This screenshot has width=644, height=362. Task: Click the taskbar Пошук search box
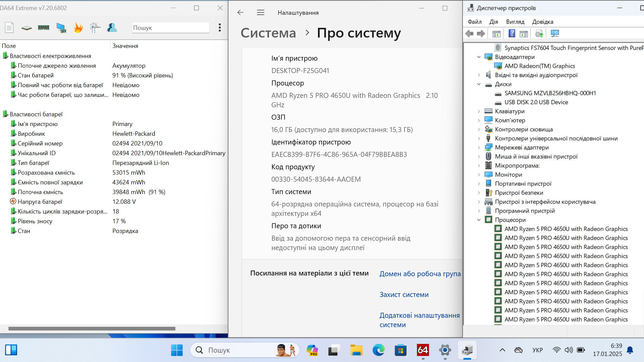coord(245,350)
